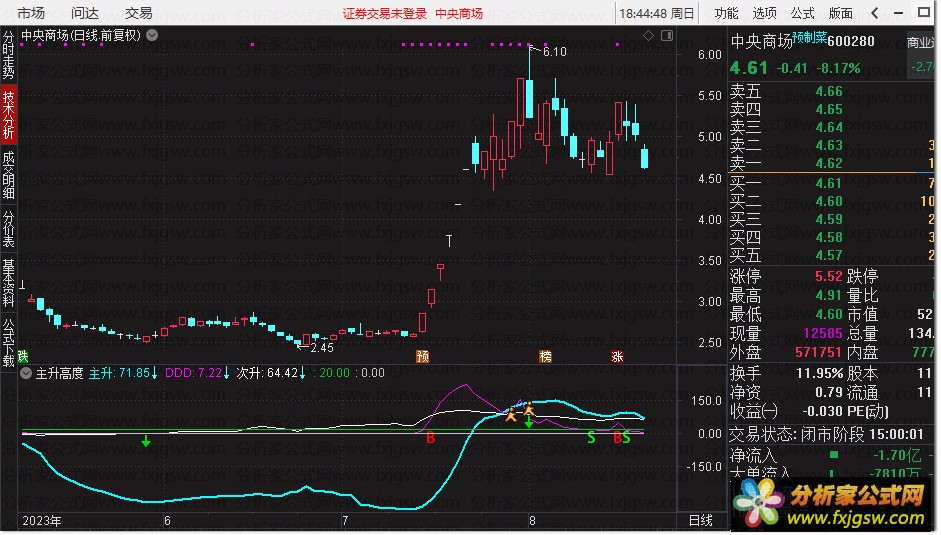Click the 分析家公式网 logo banner
941x535 pixels.
pyautogui.click(x=831, y=505)
